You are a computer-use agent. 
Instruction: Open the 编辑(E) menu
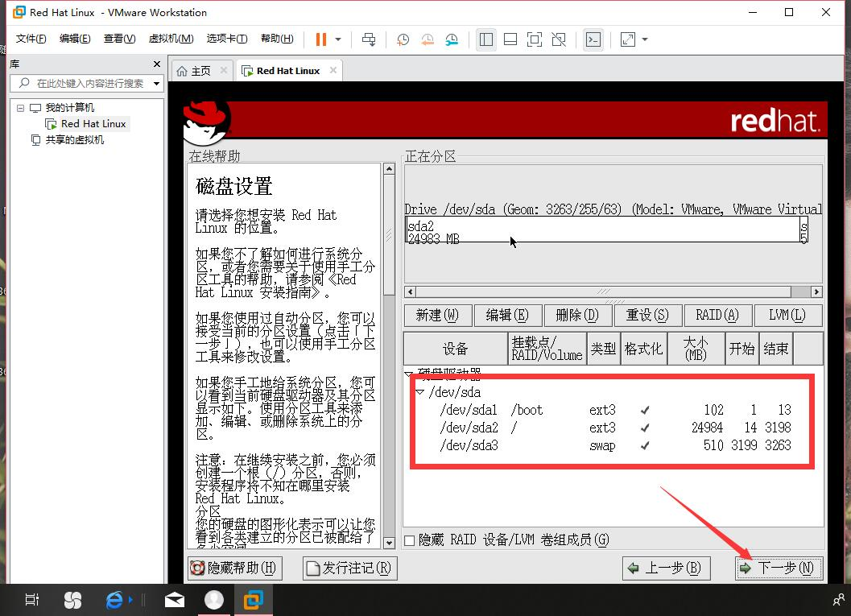75,39
